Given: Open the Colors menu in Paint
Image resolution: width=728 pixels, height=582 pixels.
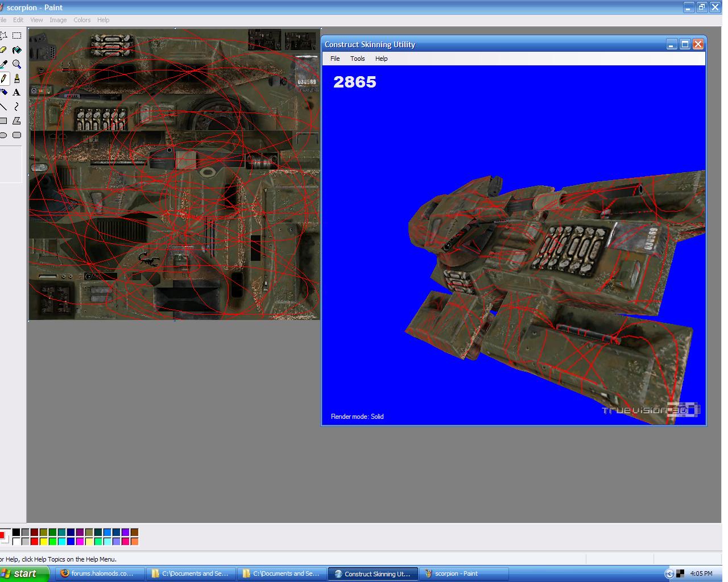Looking at the screenshot, I should tap(82, 20).
